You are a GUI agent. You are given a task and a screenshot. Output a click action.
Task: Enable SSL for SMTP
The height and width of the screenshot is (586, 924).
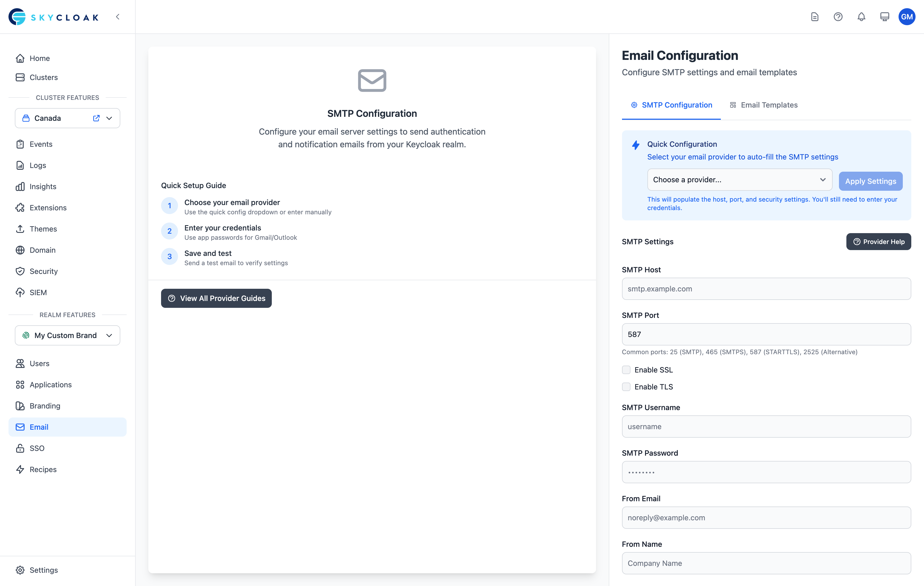pyautogui.click(x=626, y=370)
